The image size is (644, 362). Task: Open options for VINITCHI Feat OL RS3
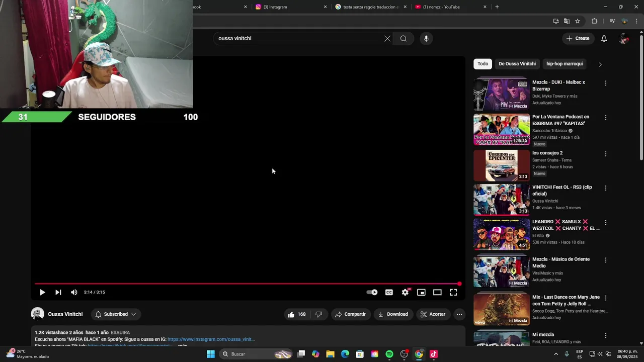pos(606,188)
